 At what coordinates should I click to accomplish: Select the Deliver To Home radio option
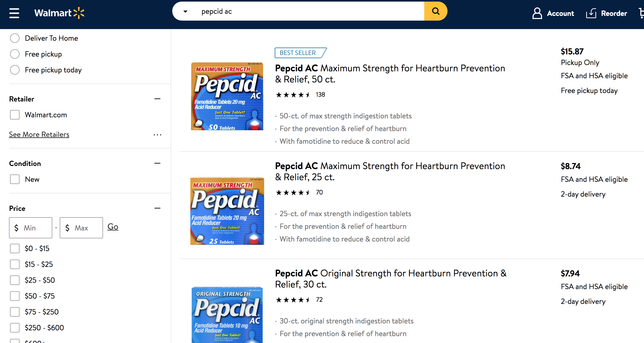coord(15,38)
